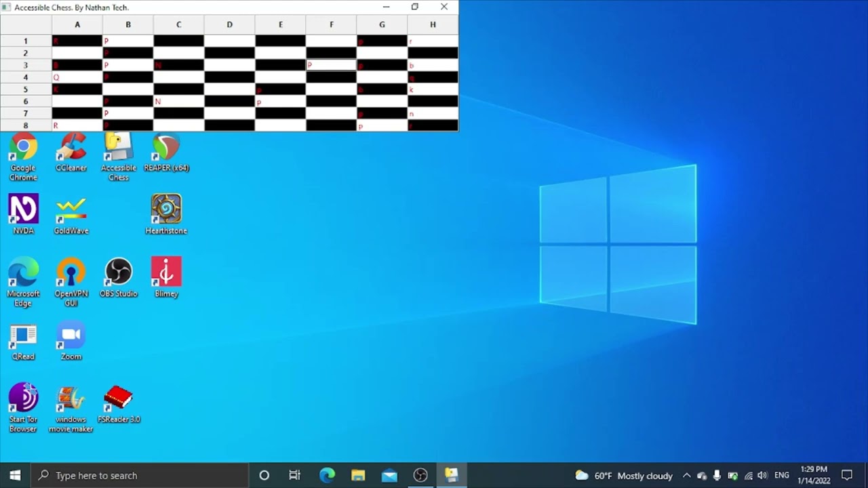Open the Mail app from the taskbar

[389, 475]
